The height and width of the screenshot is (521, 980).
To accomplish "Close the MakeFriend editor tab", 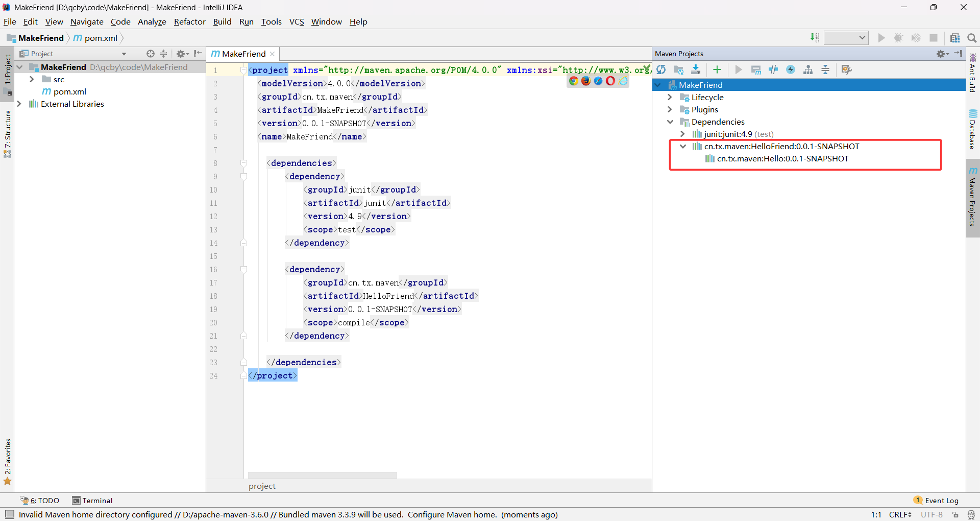I will tap(273, 54).
